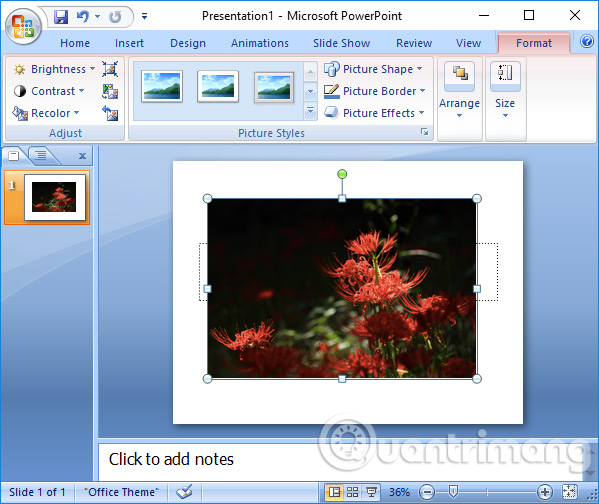Open the Arrange button menu
Image resolution: width=599 pixels, height=504 pixels.
pos(459,89)
